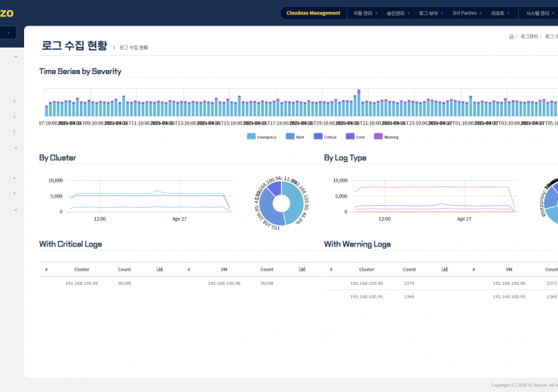The width and height of the screenshot is (558, 392).
Task: Toggle the Emergency series in the chart legend
Action: tap(262, 136)
